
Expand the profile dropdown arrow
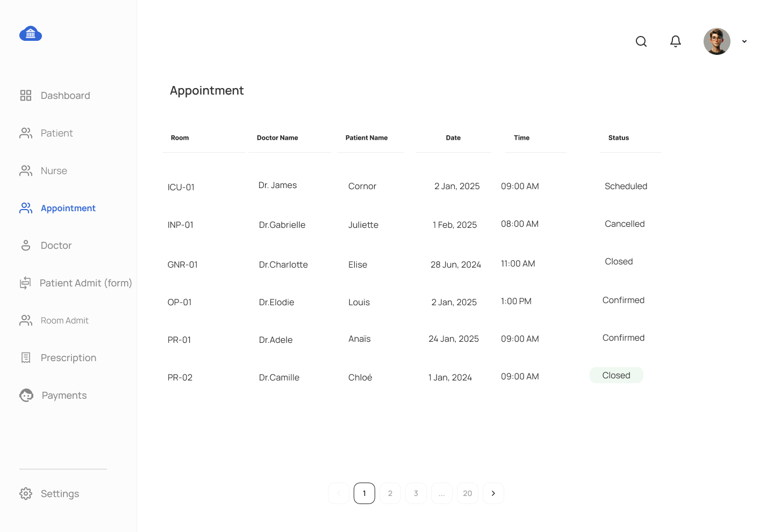[x=744, y=41]
